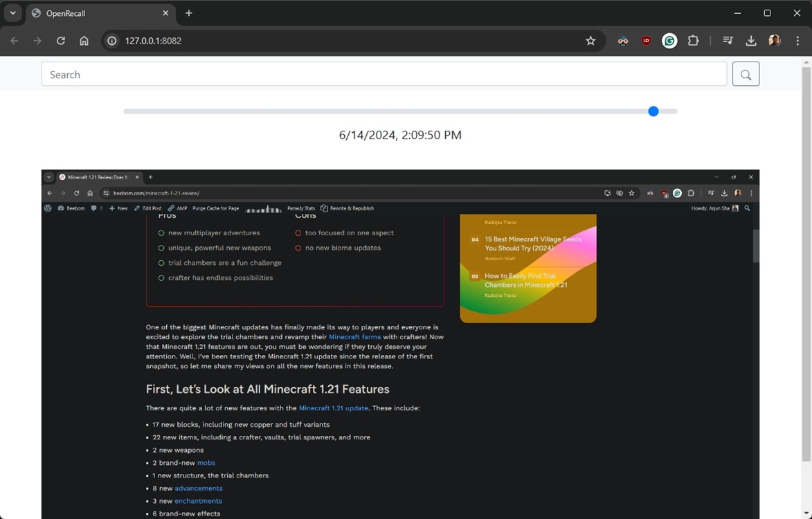This screenshot has height=519, width=812.
Task: Click the OpenRecall search magnifier button
Action: (x=746, y=74)
